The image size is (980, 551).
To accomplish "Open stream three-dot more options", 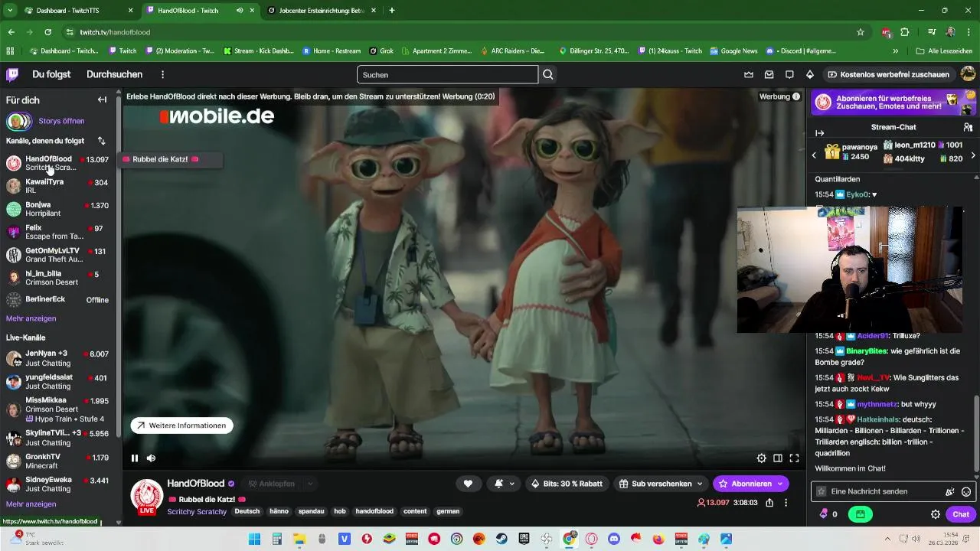I will coord(786,503).
